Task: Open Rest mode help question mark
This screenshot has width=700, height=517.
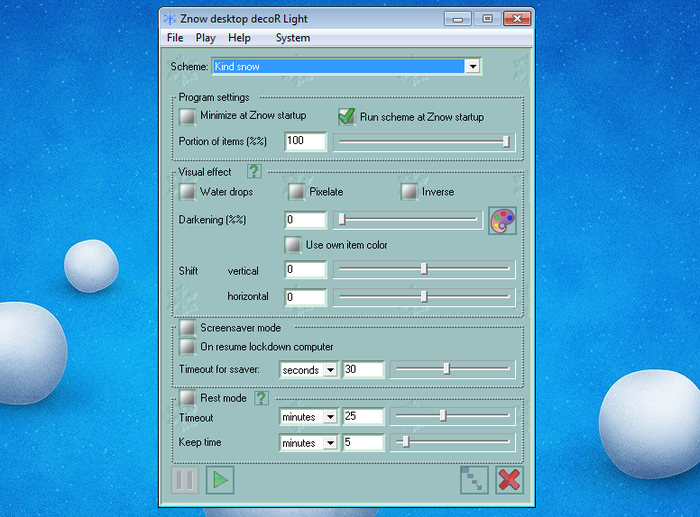Action: 261,397
